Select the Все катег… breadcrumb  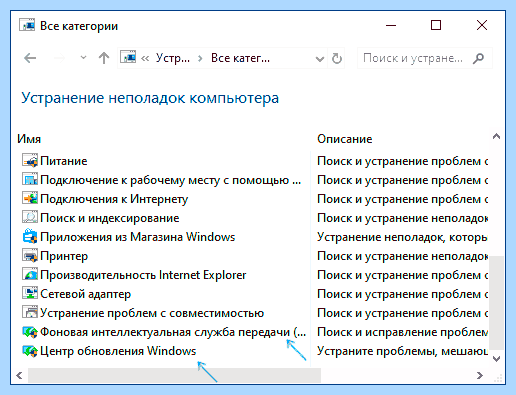(240, 58)
